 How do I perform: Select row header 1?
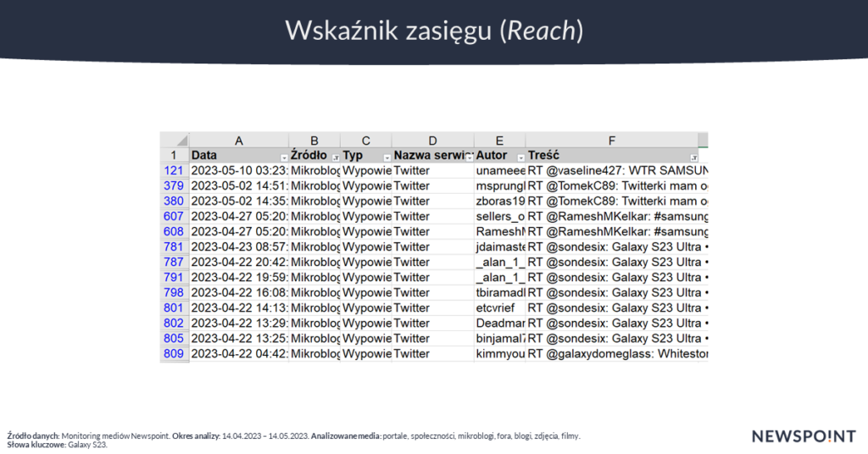175,155
